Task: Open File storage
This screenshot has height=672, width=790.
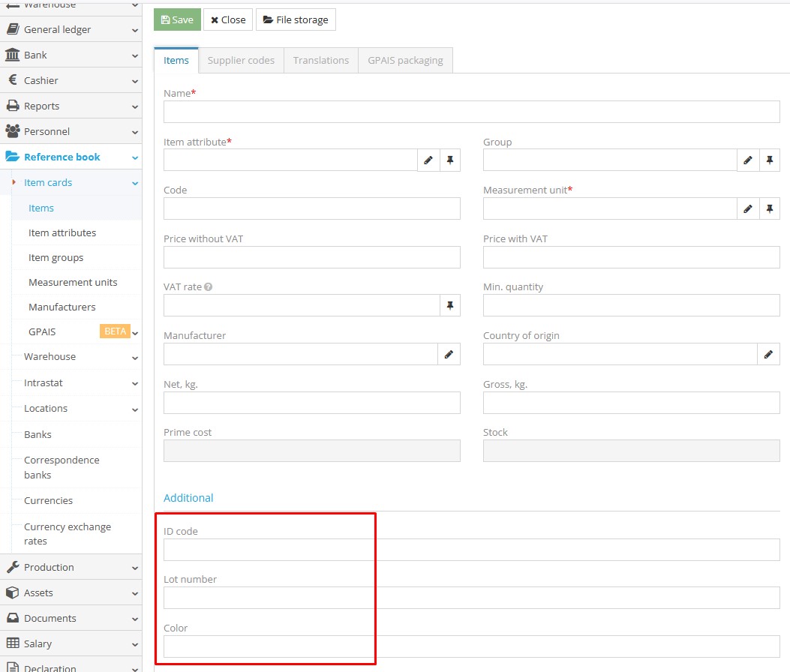Action: 296,19
